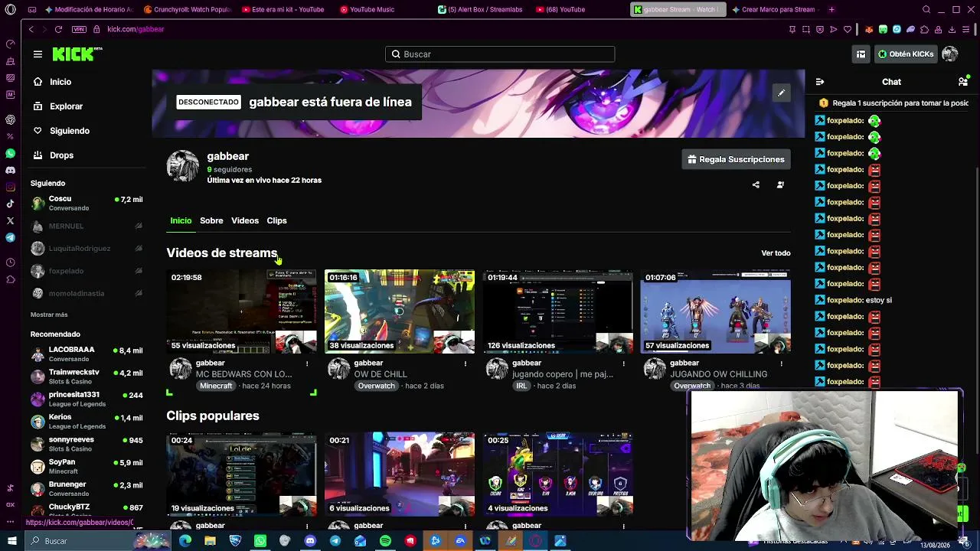Screen dimensions: 980x551
Task: Open the 00:25 popular clip thumbnail
Action: coord(558,474)
